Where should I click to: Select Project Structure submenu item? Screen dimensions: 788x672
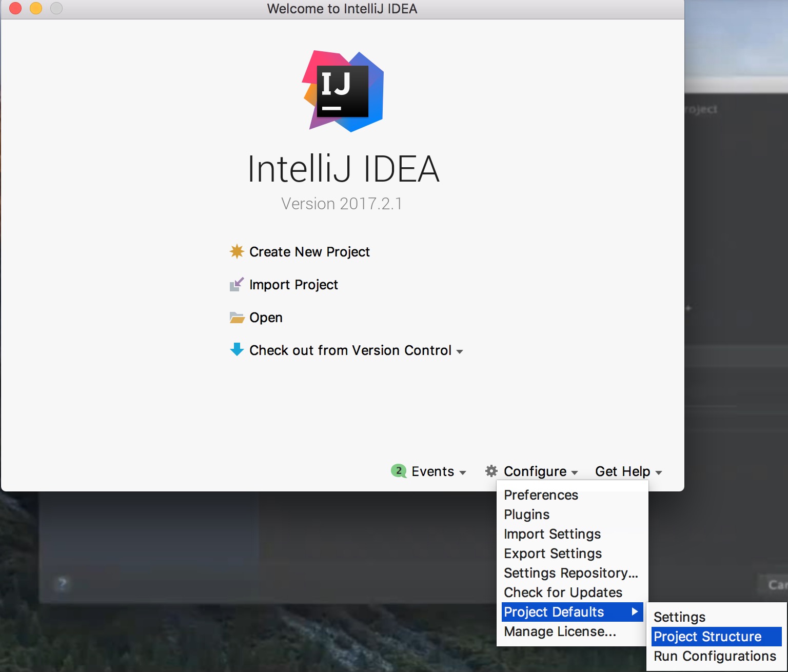click(716, 637)
